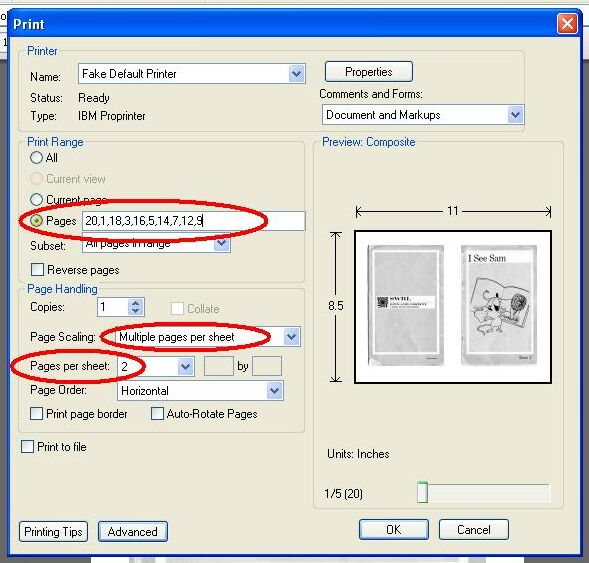The image size is (589, 563).
Task: Select the All print range option
Action: tap(36, 157)
